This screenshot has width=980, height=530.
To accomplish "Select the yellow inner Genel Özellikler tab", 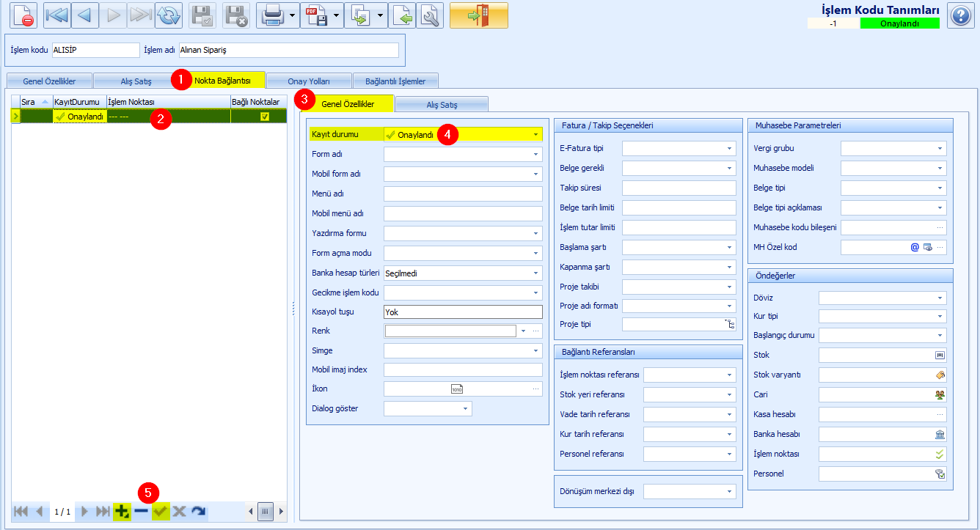I will (348, 103).
